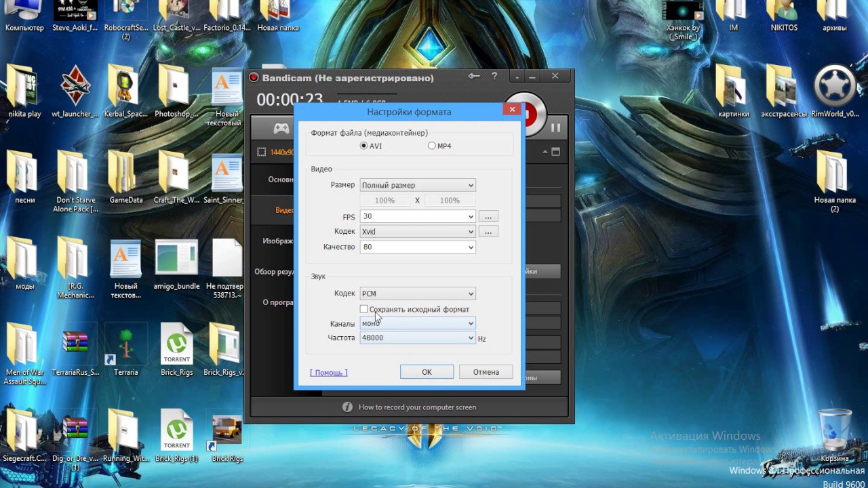Click the width 100% size field

coord(384,200)
